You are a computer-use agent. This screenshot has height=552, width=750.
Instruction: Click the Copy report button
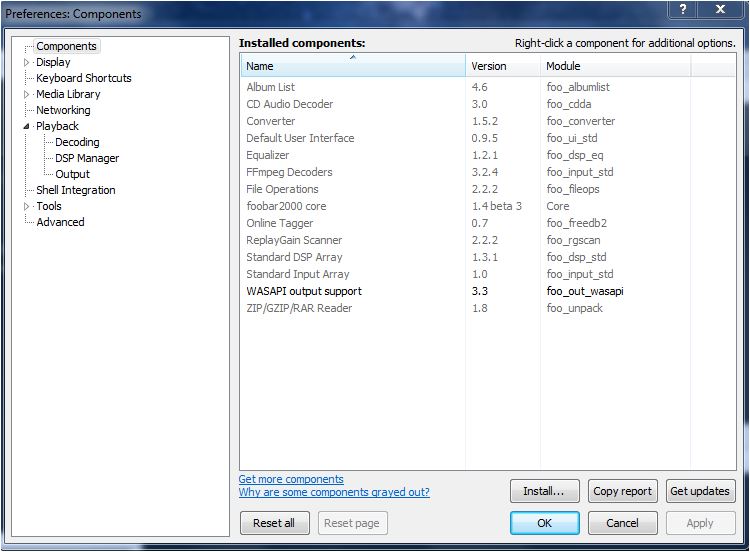click(x=622, y=491)
